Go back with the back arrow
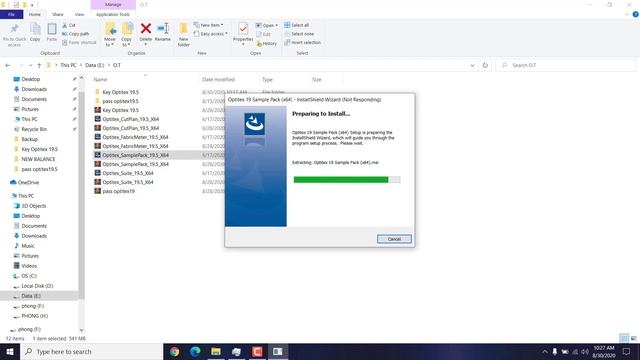This screenshot has width=640, height=360. [8, 65]
